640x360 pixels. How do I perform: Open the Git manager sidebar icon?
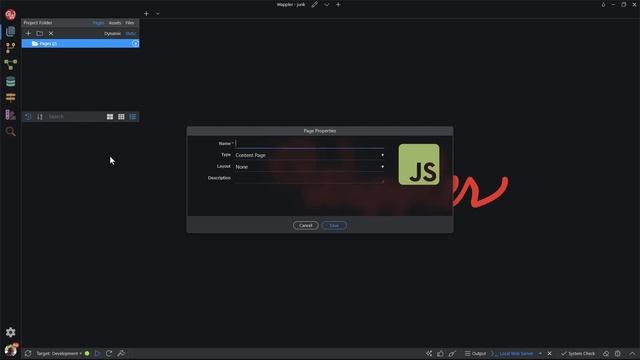[11, 48]
